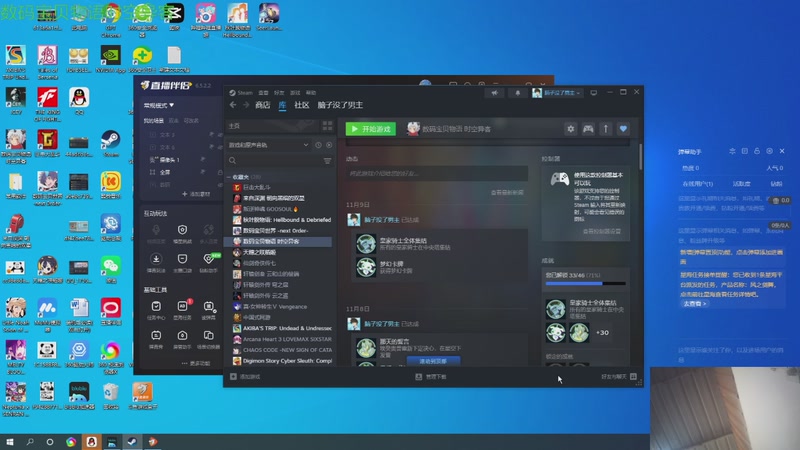This screenshot has width=800, height=450.
Task: Click the shield icon in 互动玩法 section
Action: pos(182,230)
